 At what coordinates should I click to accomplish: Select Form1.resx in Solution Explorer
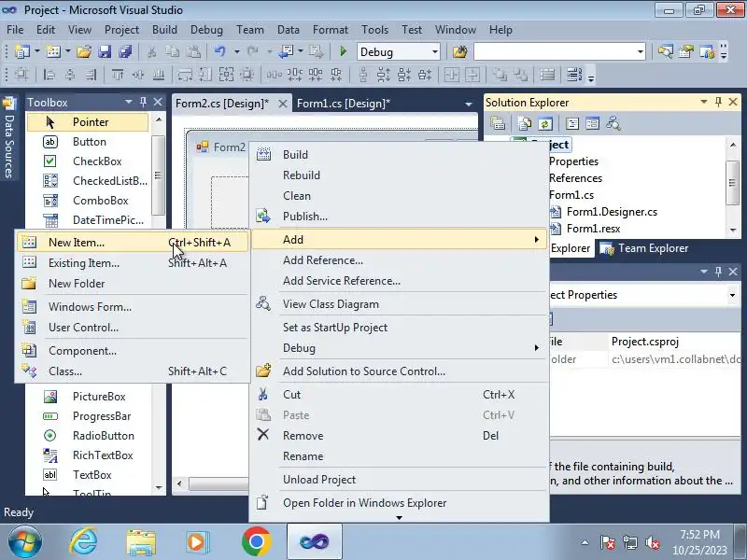click(x=593, y=229)
